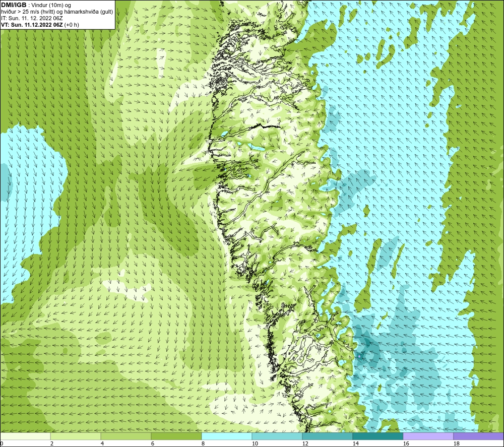This screenshot has height=447, width=504.
Task: Click the 14-16 m/s dark teal legend swatch
Action: pyautogui.click(x=377, y=436)
